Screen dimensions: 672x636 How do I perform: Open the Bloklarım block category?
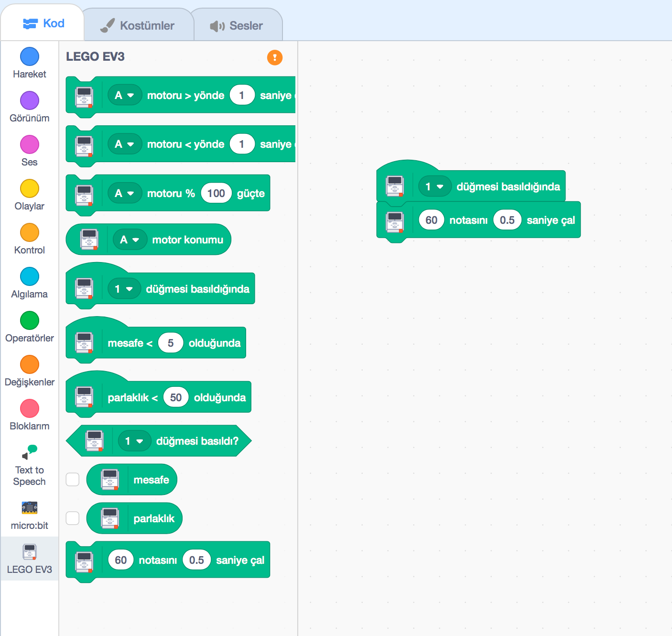[30, 415]
